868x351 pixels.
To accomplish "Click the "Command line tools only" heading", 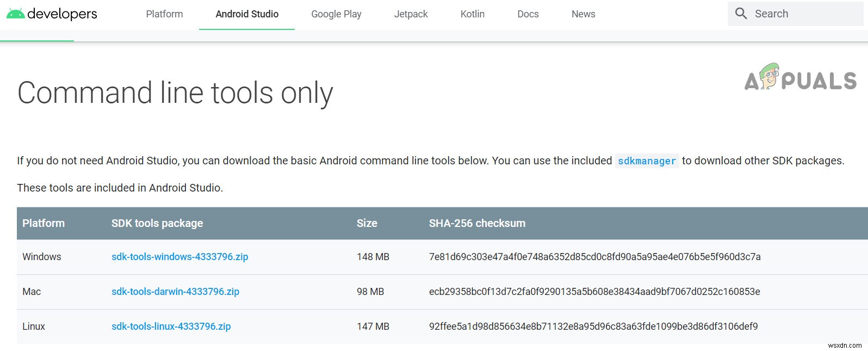I will coord(175,93).
